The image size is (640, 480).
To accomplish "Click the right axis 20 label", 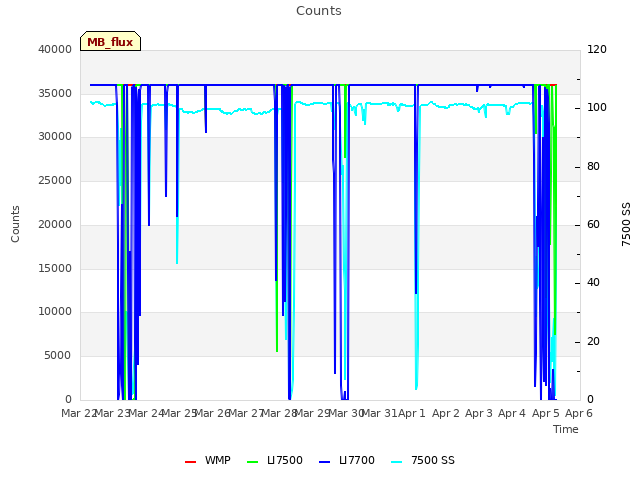I will [x=593, y=342].
